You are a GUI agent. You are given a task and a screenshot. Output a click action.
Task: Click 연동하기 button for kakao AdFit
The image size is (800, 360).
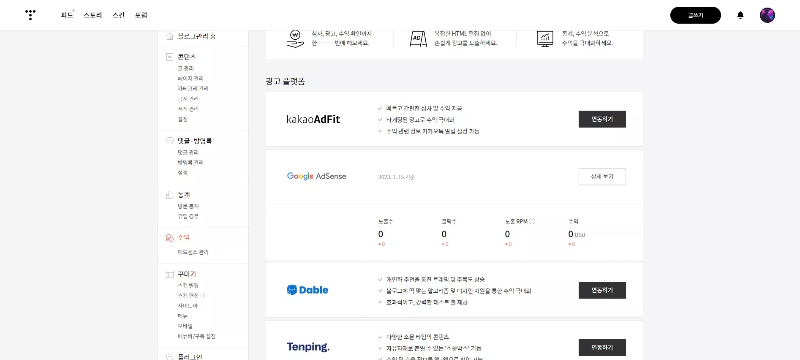click(x=602, y=119)
